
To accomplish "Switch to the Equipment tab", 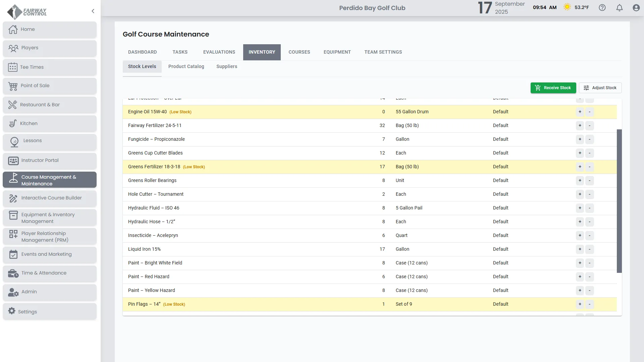I will click(337, 52).
